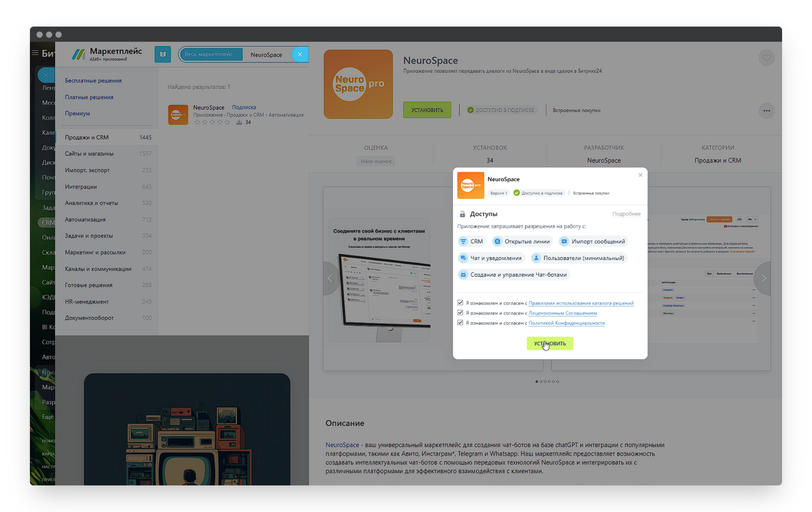Viewport: 812px width, 512px height.
Task: Toggle the Лицензионным Соглашением agreement checkbox
Action: (460, 313)
